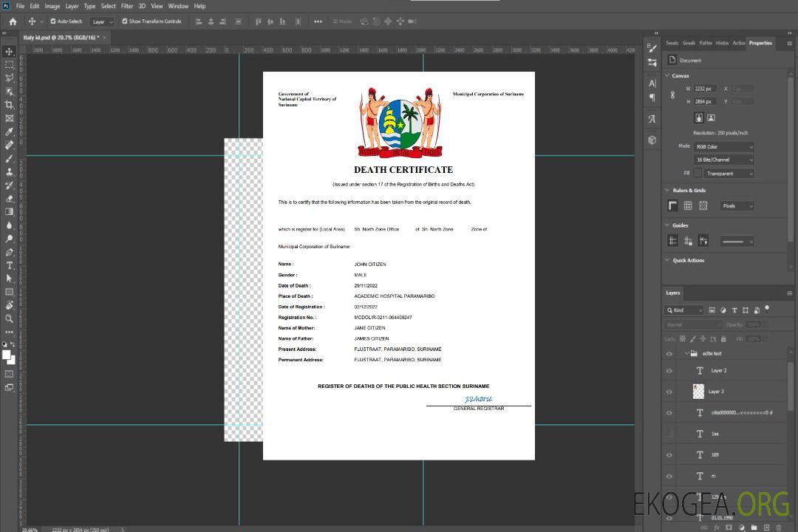Viewport: 798px width, 532px height.
Task: Toggle layer filtering switch on
Action: 767,309
